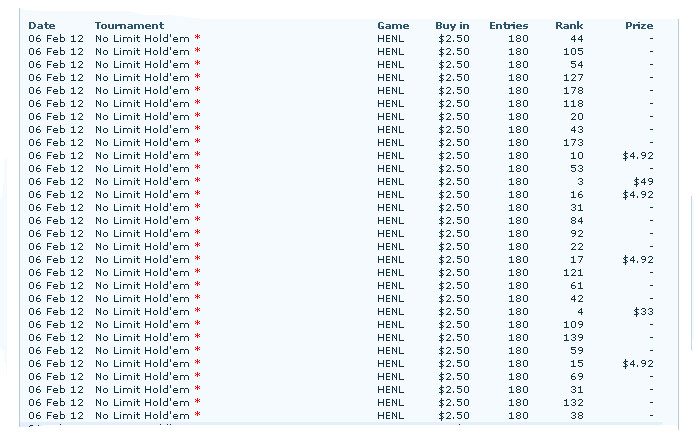Select the rank value 127
This screenshot has width=694, height=439.
[573, 77]
